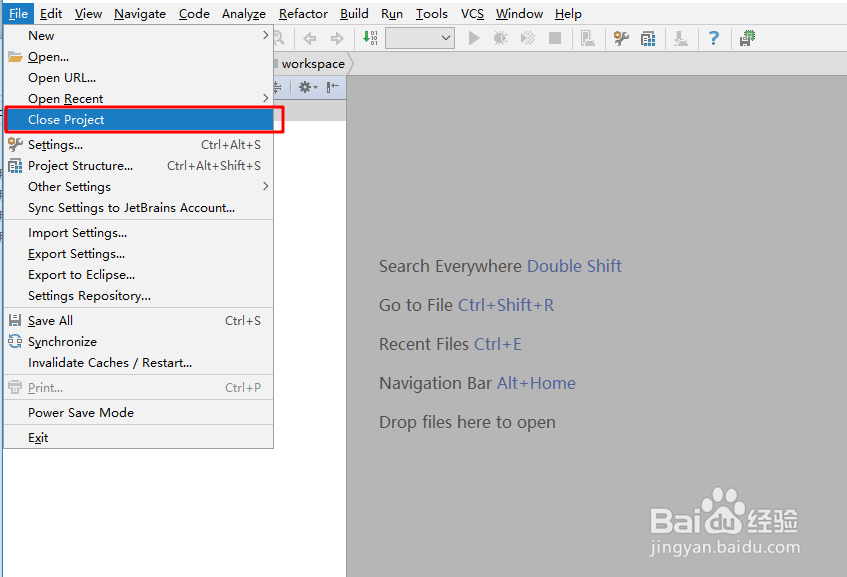This screenshot has width=847, height=577.
Task: Open the View menu
Action: [89, 14]
